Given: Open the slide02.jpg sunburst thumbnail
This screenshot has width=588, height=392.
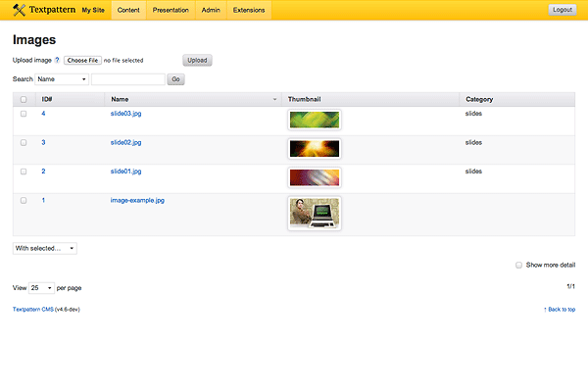Looking at the screenshot, I should pos(315,149).
